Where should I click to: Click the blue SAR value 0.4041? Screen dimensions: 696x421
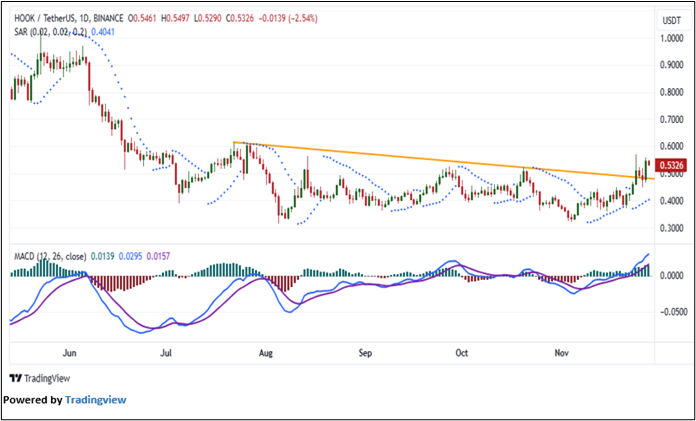pos(104,32)
